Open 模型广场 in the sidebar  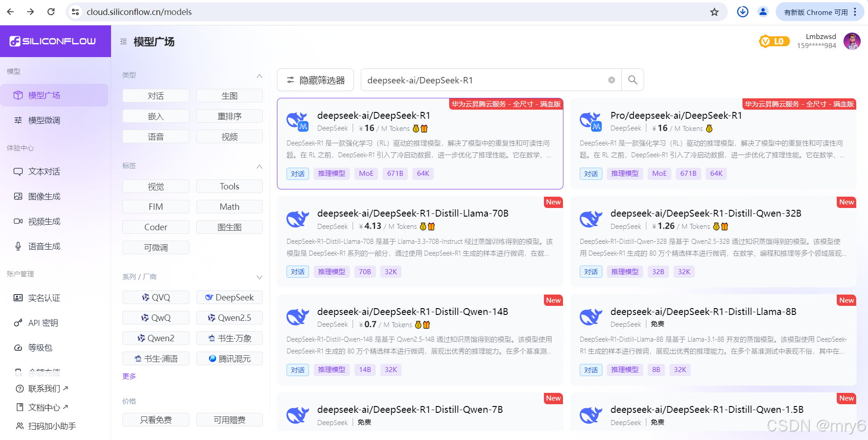coord(54,95)
